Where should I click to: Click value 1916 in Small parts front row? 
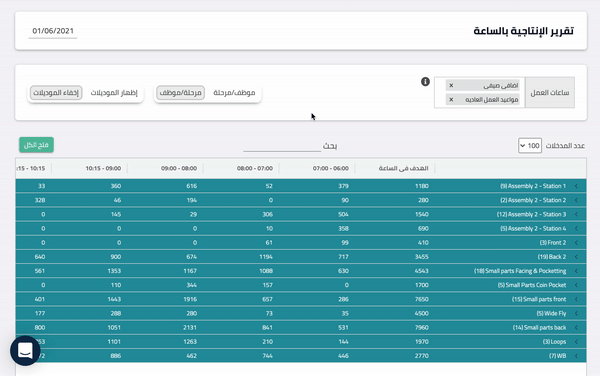190,299
